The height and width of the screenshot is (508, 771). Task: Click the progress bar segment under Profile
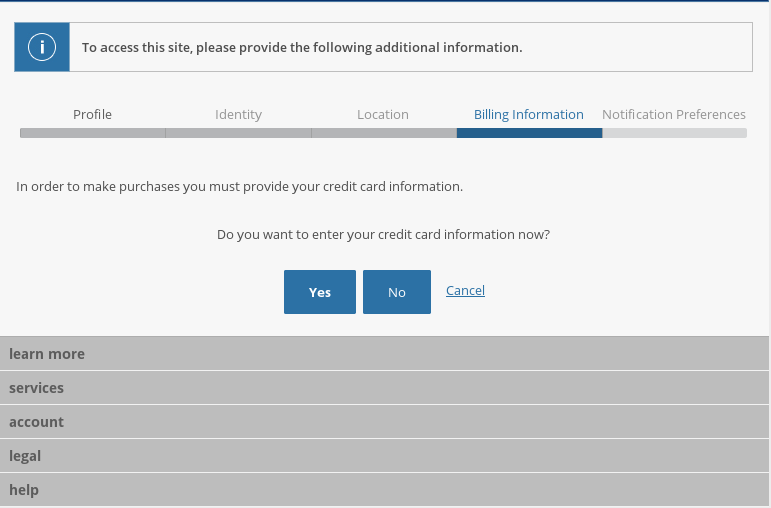[x=93, y=133]
